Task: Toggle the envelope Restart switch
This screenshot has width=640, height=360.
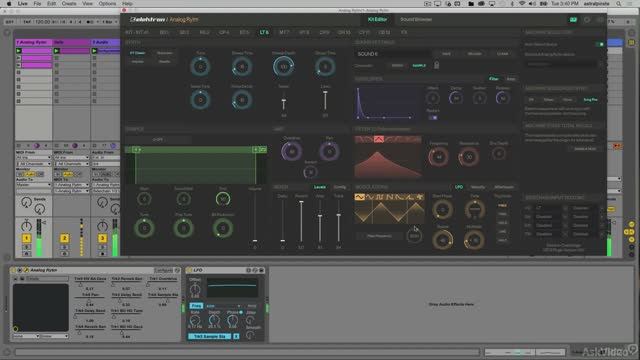Action: click(433, 118)
